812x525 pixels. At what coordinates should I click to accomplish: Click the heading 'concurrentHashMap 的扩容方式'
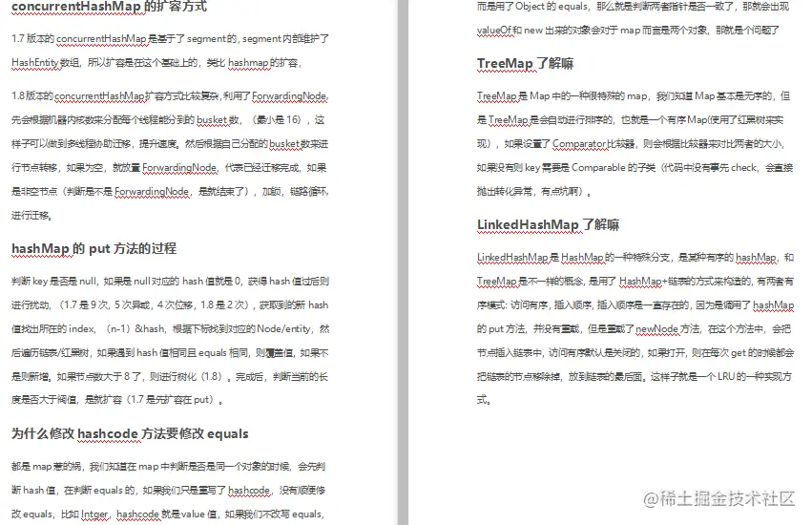click(110, 7)
